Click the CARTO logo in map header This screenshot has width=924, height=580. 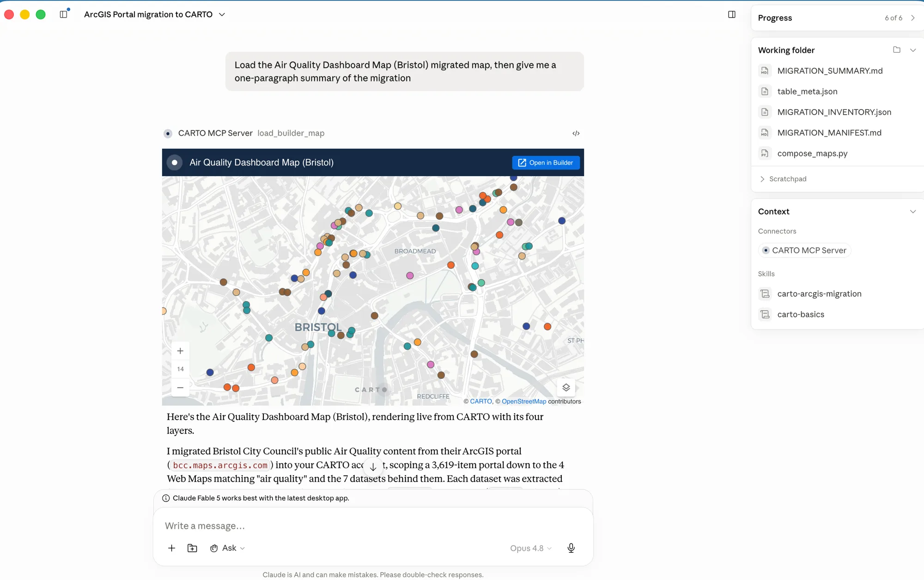175,163
